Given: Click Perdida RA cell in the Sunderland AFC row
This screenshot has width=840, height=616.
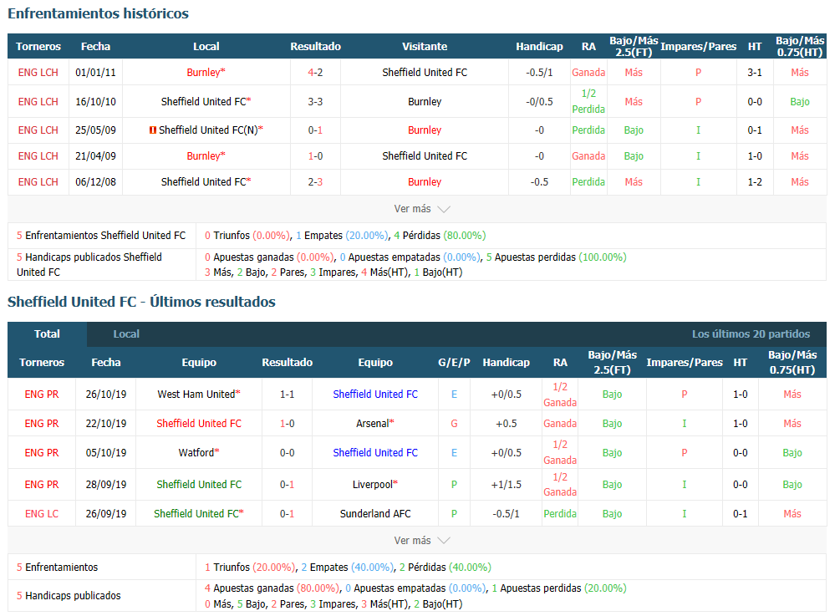Looking at the screenshot, I should pyautogui.click(x=560, y=514).
